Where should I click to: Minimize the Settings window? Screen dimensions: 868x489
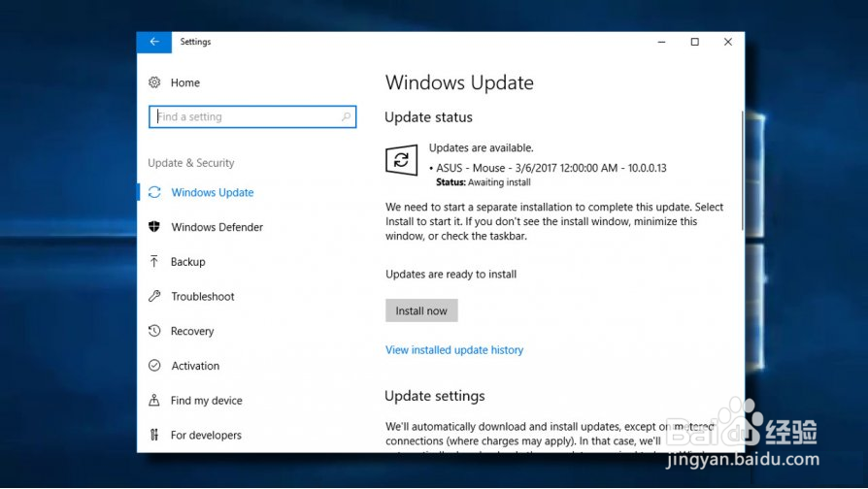pos(661,42)
